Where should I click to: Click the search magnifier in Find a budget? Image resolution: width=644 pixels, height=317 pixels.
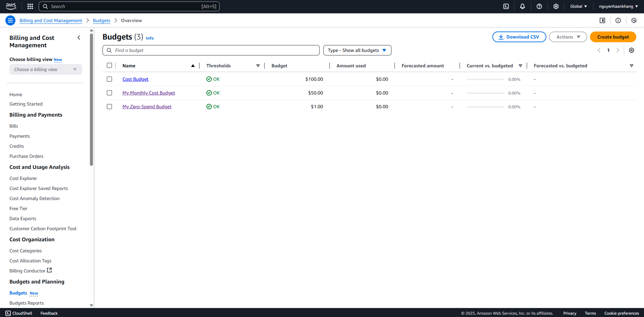pyautogui.click(x=109, y=50)
